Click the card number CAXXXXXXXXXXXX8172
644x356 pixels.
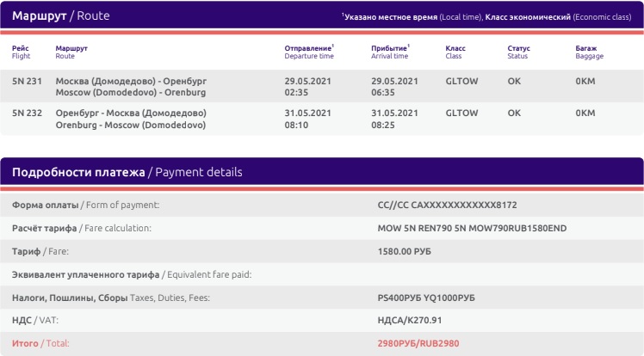464,205
